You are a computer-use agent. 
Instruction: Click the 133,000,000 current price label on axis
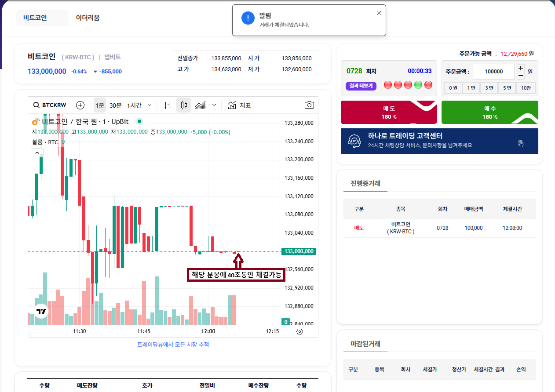point(299,251)
